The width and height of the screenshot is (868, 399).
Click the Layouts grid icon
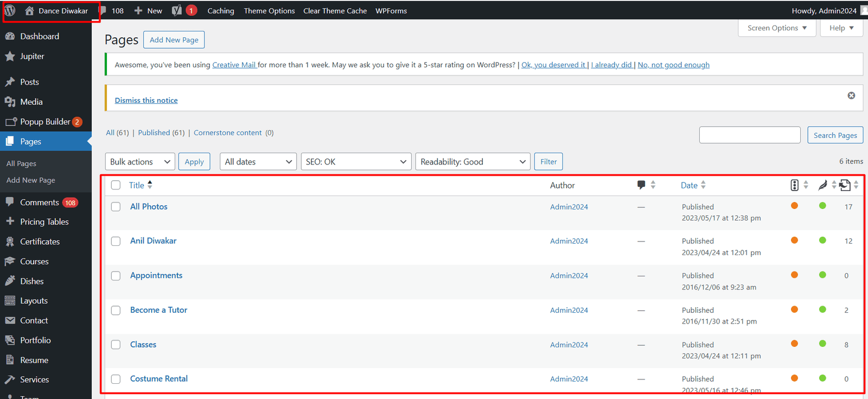10,301
